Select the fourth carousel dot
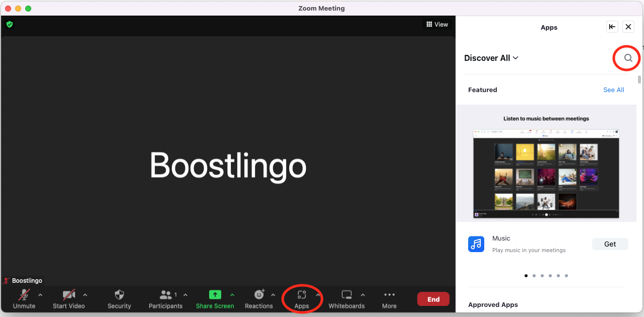This screenshot has width=644, height=317. (x=550, y=276)
